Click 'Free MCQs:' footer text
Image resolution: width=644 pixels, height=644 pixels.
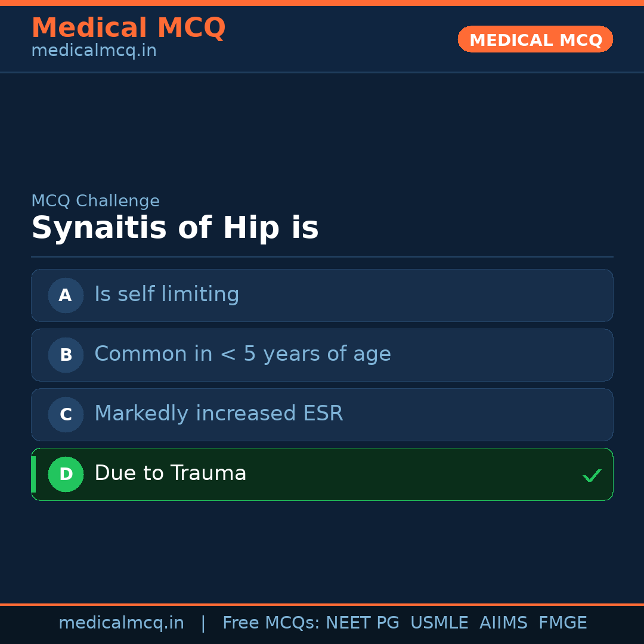point(271,623)
